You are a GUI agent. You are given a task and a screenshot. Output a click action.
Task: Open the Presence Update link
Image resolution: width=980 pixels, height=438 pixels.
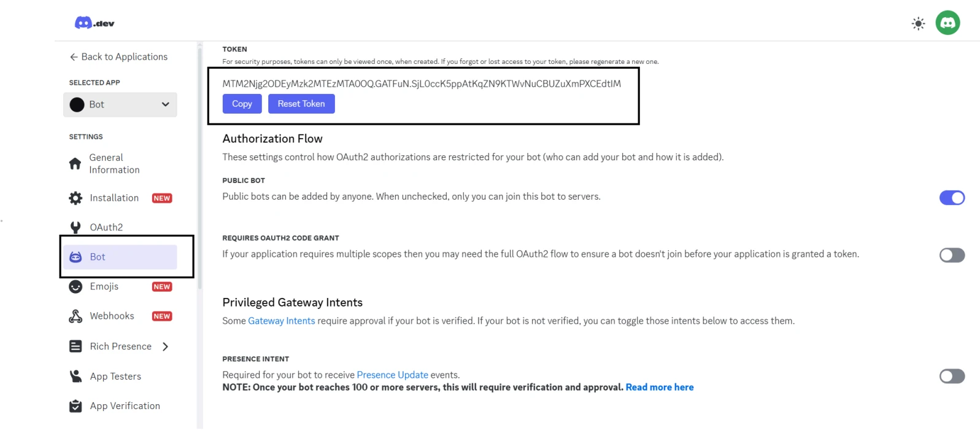pyautogui.click(x=392, y=375)
